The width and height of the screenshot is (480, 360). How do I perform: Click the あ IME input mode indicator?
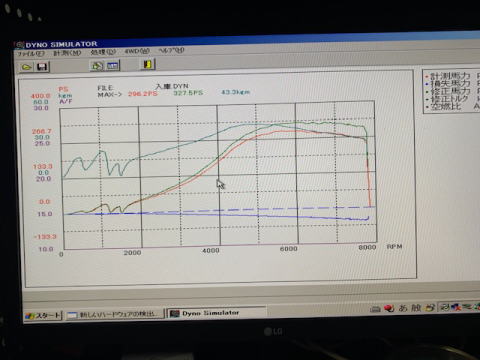tap(403, 308)
